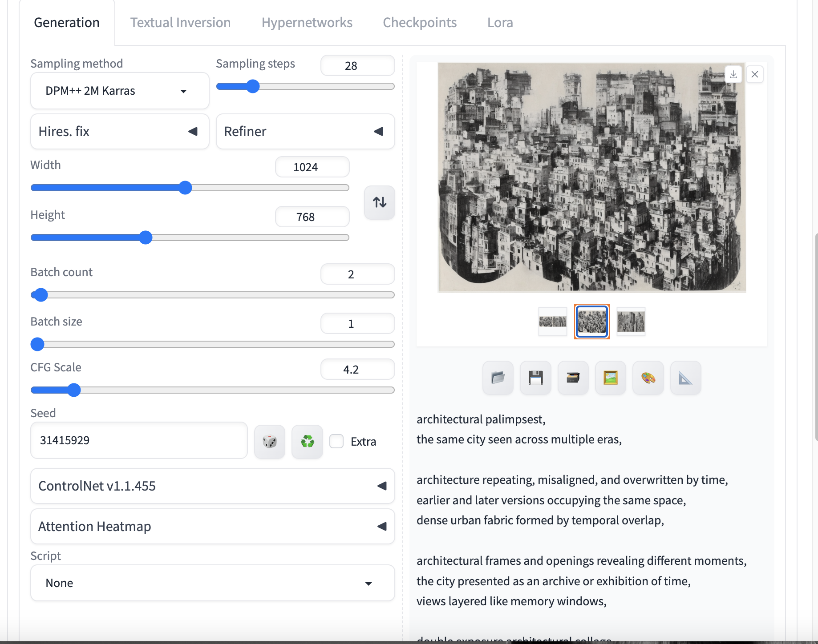Viewport: 818px width, 644px height.
Task: Click the recycle icon to reuse seed
Action: point(307,442)
